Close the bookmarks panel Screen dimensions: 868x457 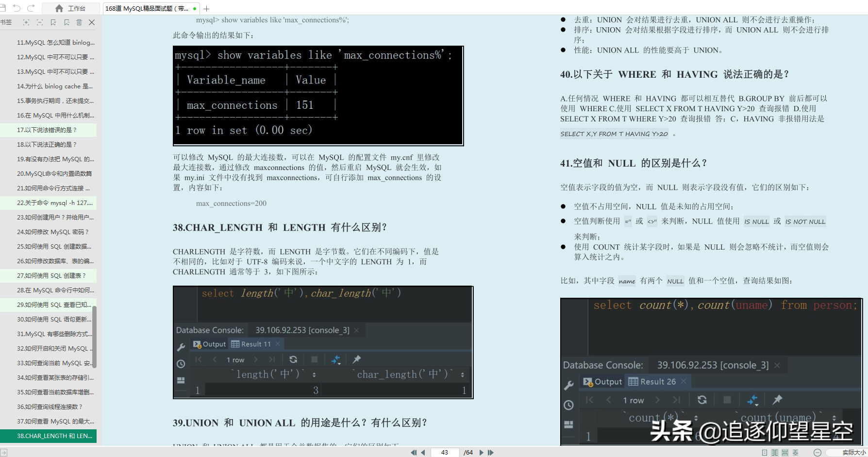(92, 22)
